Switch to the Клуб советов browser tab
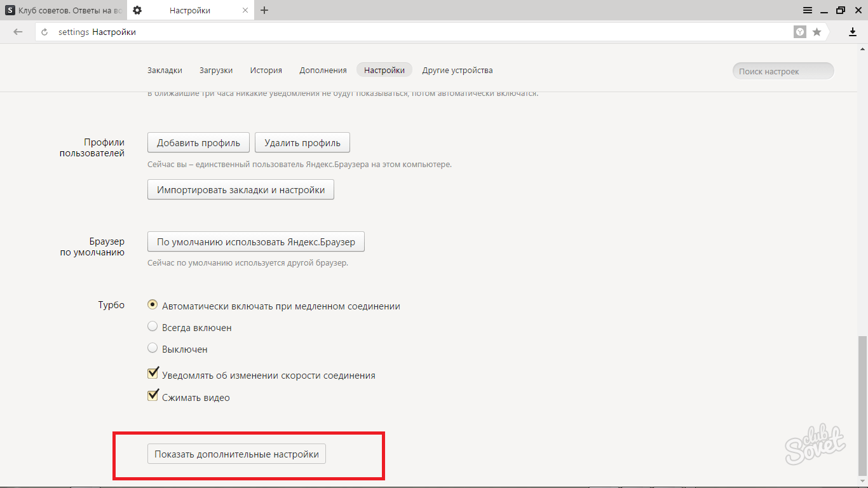 [64, 10]
